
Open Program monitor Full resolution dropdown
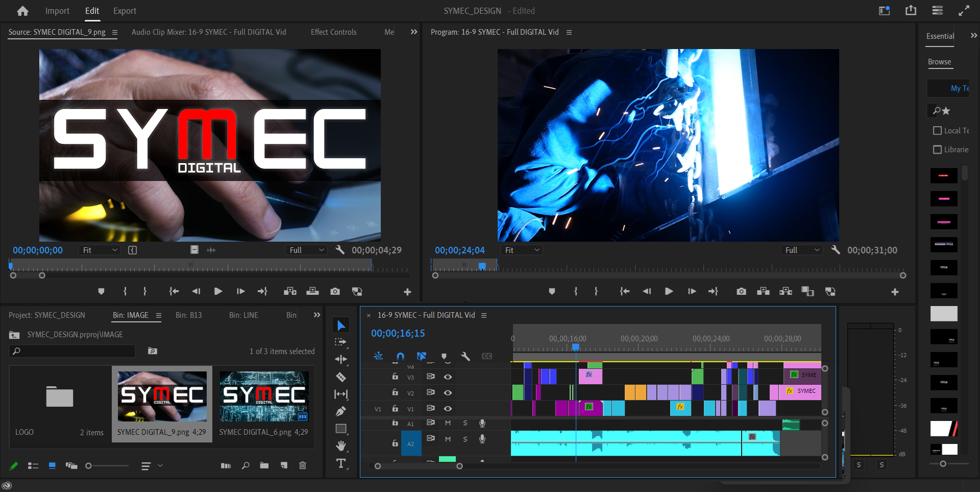pyautogui.click(x=802, y=250)
